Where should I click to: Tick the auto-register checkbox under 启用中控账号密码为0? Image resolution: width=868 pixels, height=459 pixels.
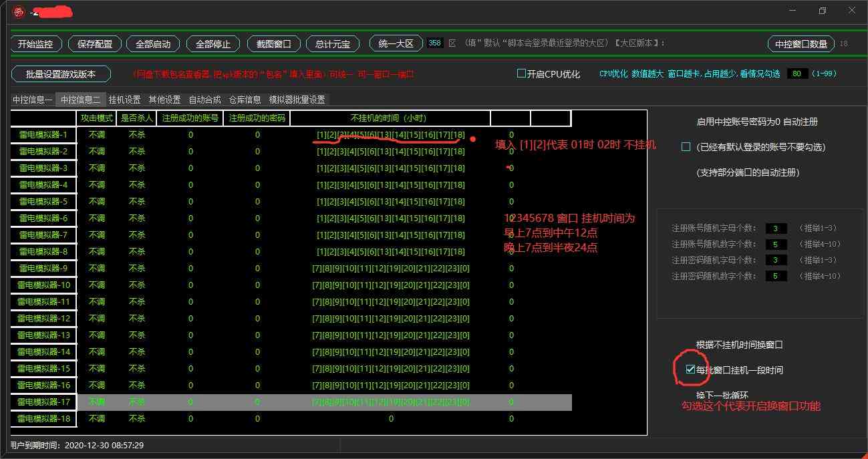686,146
